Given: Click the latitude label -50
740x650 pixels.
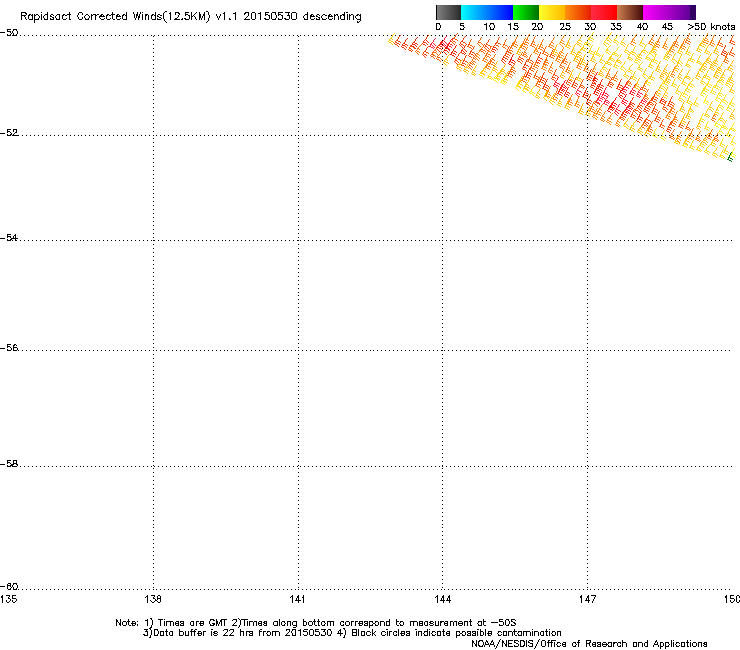Looking at the screenshot, I should click(x=9, y=33).
